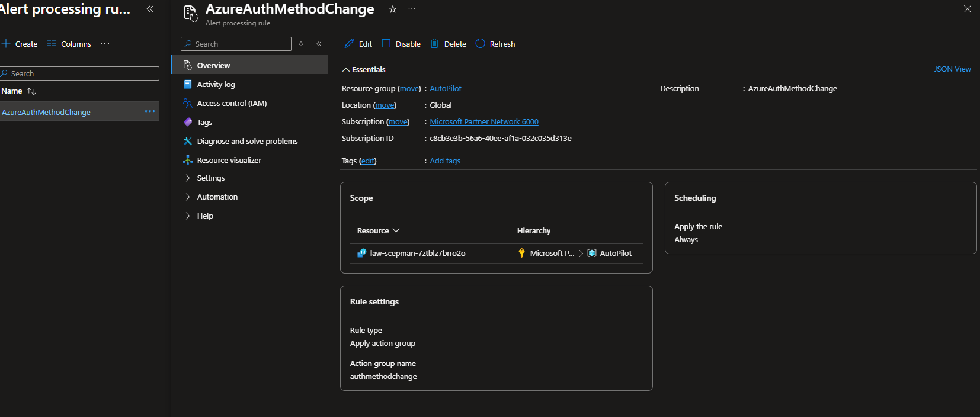Open the Columns chooser icon
Viewport: 980px width, 417px height.
click(x=52, y=44)
